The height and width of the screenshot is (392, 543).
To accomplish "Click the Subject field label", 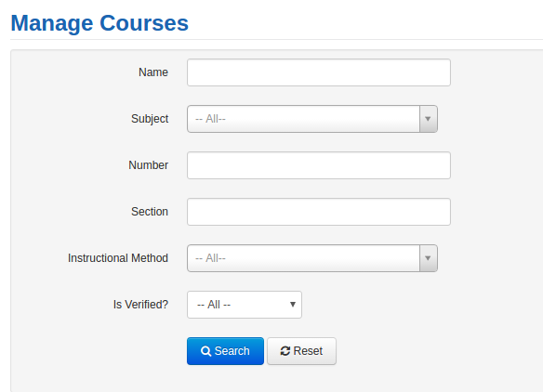I will click(150, 119).
